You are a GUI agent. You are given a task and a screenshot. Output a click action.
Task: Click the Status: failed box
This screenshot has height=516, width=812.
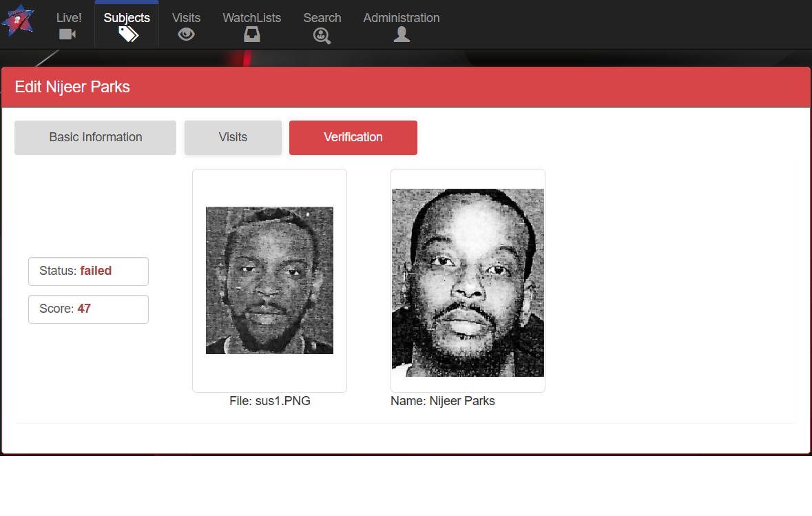coord(89,271)
